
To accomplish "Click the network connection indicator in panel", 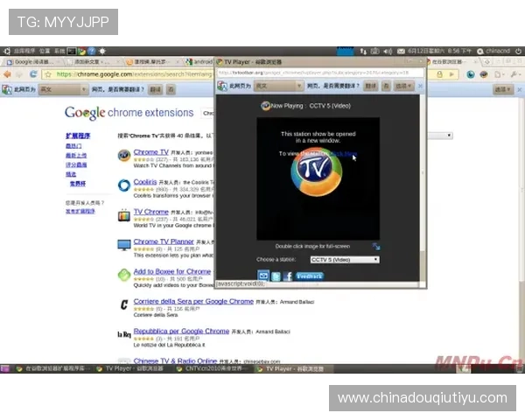I will (x=363, y=52).
